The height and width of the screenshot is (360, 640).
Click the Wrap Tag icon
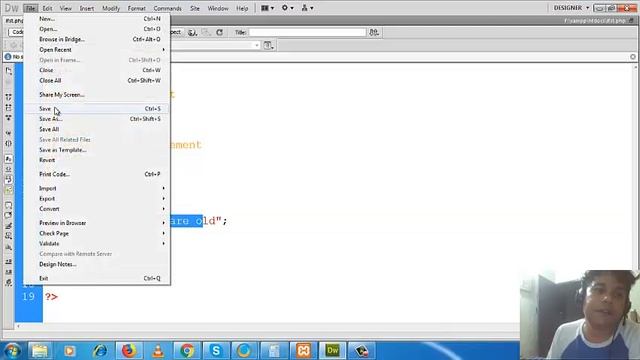9,226
